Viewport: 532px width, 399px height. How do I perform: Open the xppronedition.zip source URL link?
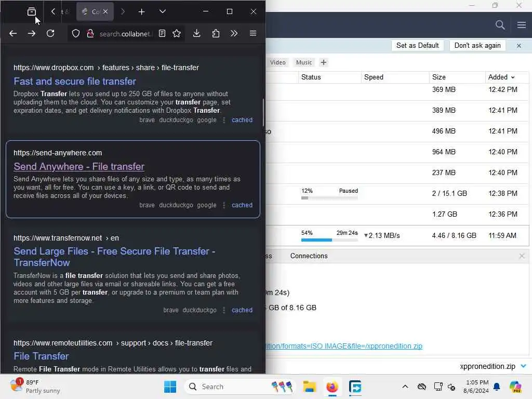pos(344,346)
